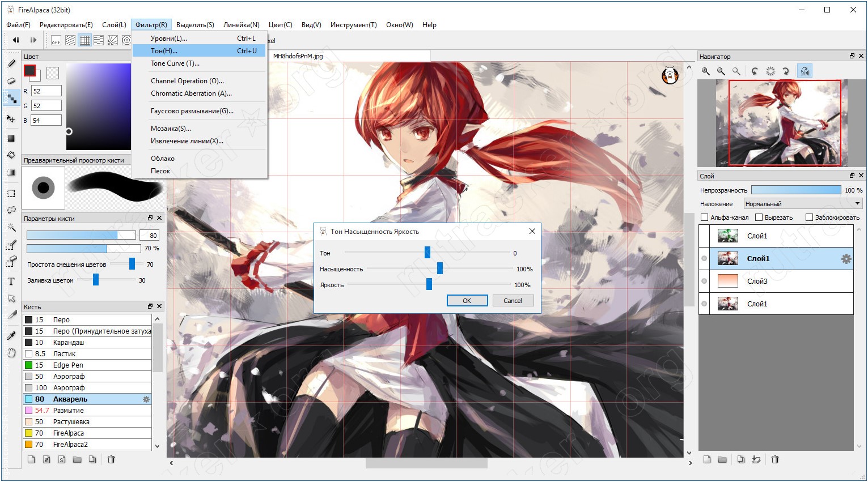Click the foreground color swatch

pyautogui.click(x=29, y=71)
